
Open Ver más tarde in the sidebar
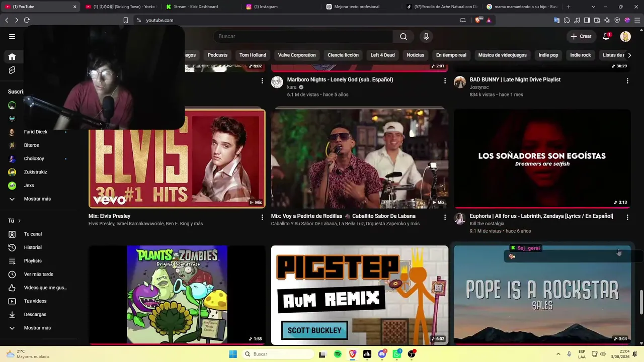[38, 274]
